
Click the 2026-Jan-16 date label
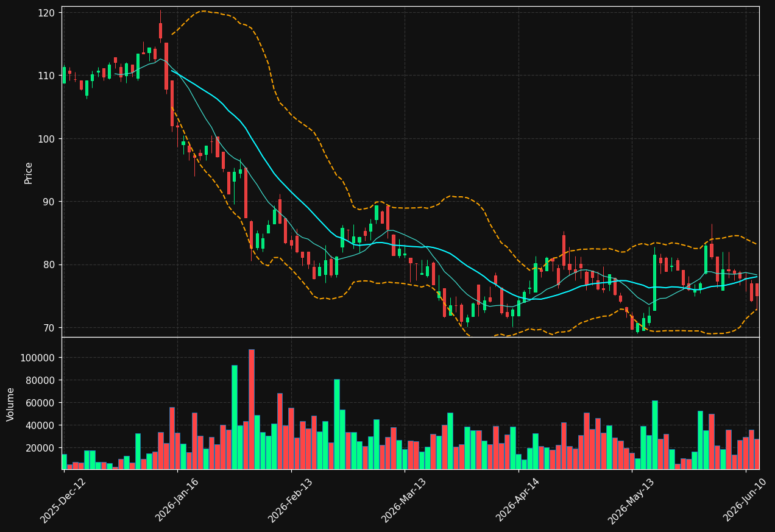[x=177, y=500]
